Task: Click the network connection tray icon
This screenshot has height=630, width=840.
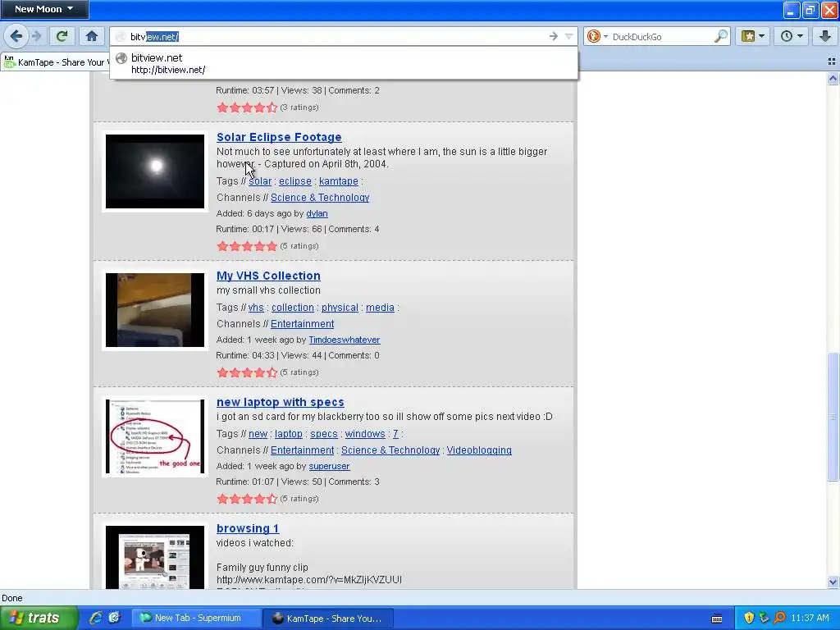Action: (764, 618)
